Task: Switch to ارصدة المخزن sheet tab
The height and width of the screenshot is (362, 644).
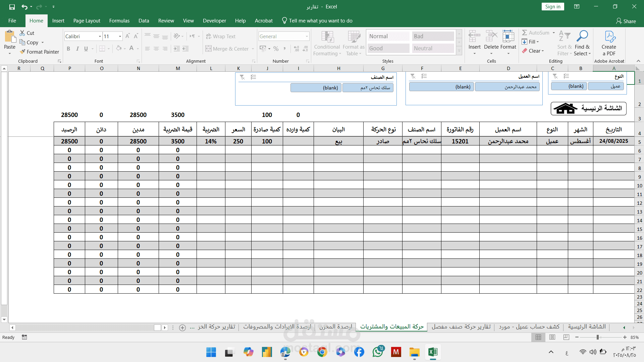Action: tap(335, 327)
